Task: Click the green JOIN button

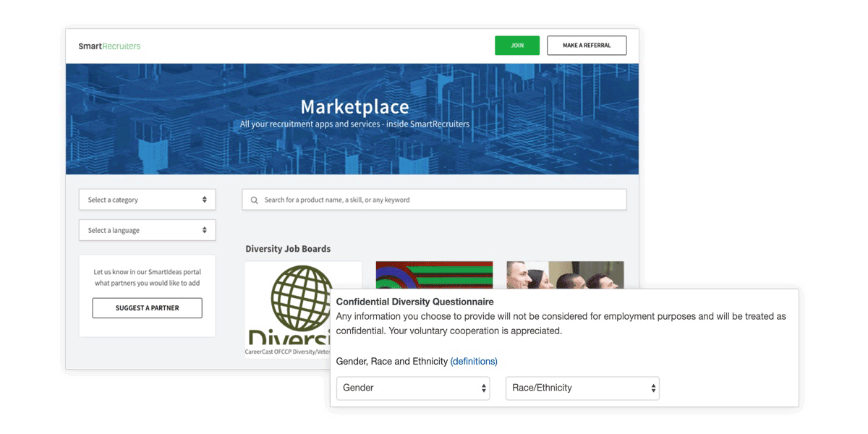Action: 517,46
